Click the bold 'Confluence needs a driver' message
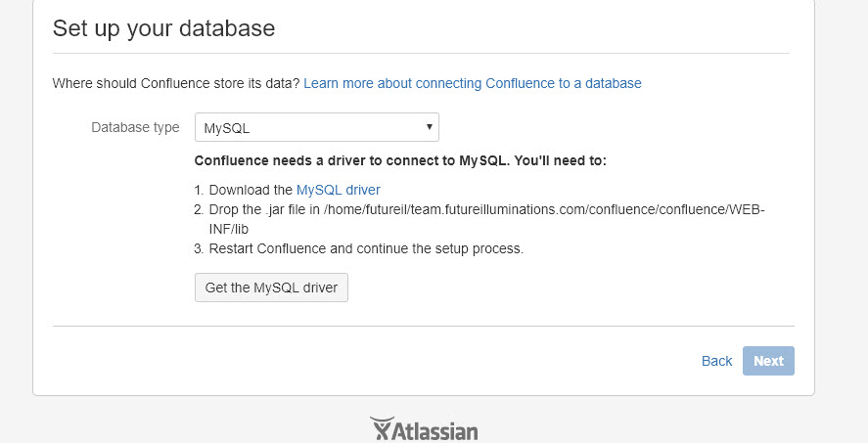Viewport: 868px width, 443px height. pyautogui.click(x=400, y=161)
